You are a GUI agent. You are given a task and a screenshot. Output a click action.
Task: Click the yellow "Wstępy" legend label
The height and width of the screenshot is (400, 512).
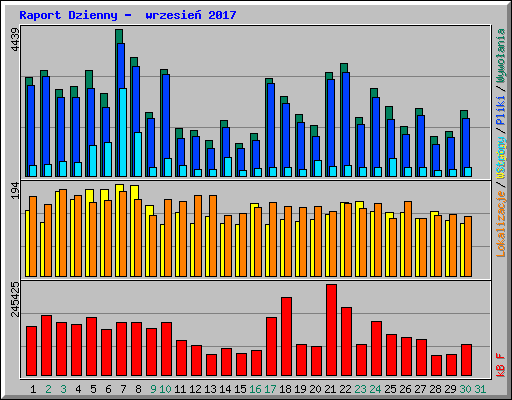[x=501, y=158]
